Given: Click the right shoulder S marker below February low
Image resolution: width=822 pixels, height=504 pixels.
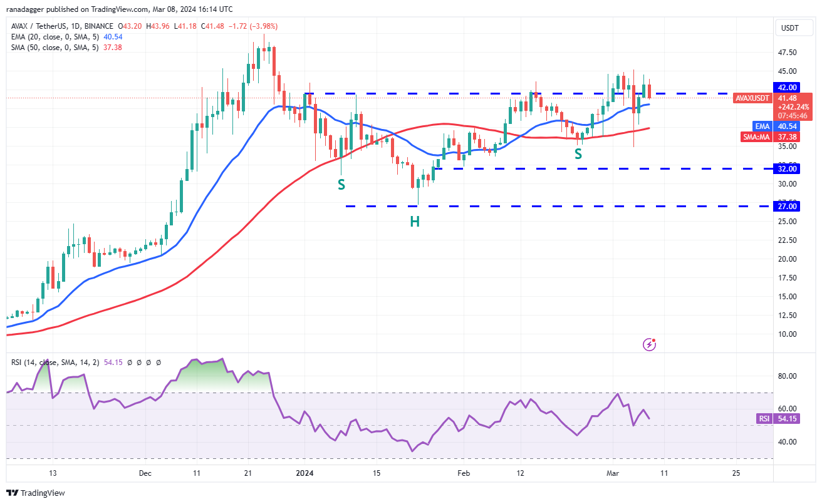Looking at the screenshot, I should click(578, 153).
